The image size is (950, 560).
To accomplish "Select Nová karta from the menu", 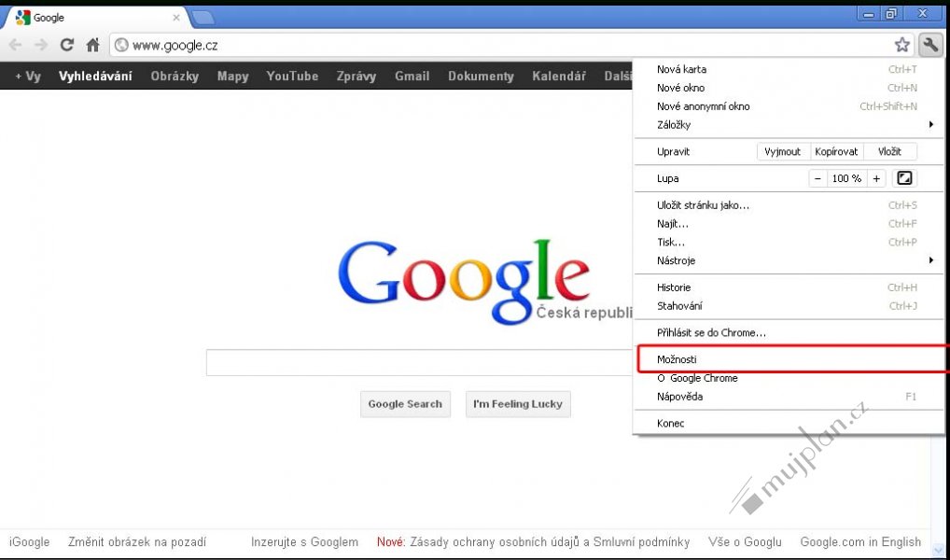I will 789,69.
